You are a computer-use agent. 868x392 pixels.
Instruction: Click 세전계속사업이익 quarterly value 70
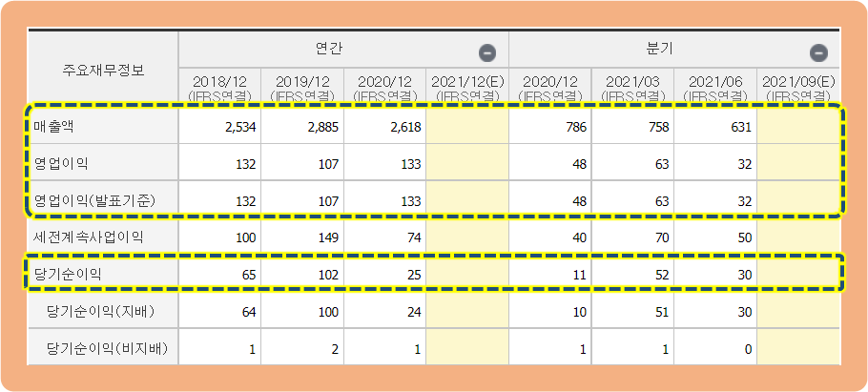pyautogui.click(x=662, y=238)
